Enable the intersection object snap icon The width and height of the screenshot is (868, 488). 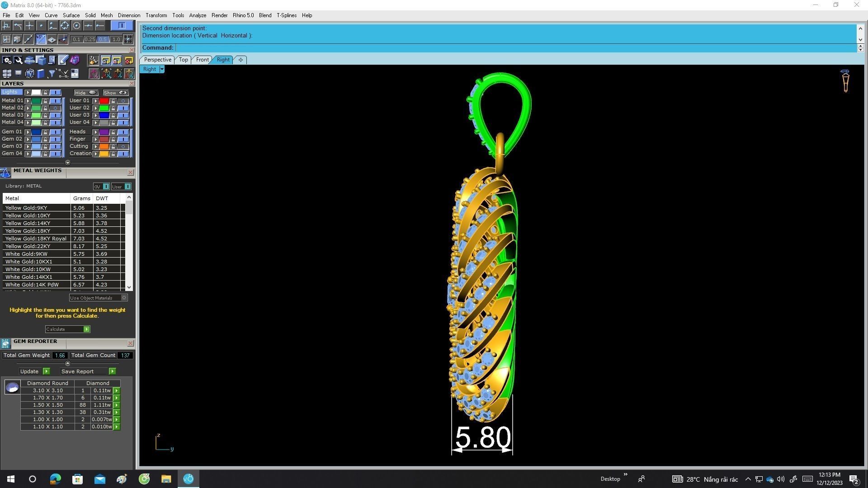29,26
